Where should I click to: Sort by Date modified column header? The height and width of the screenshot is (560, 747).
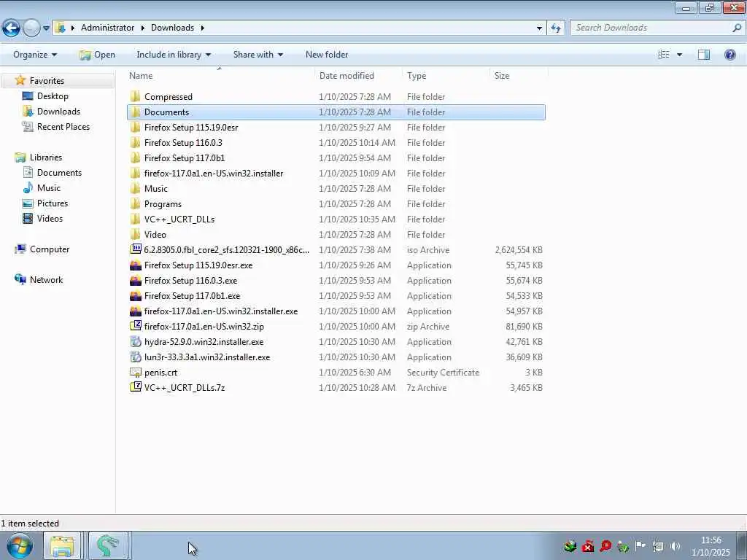pos(358,76)
